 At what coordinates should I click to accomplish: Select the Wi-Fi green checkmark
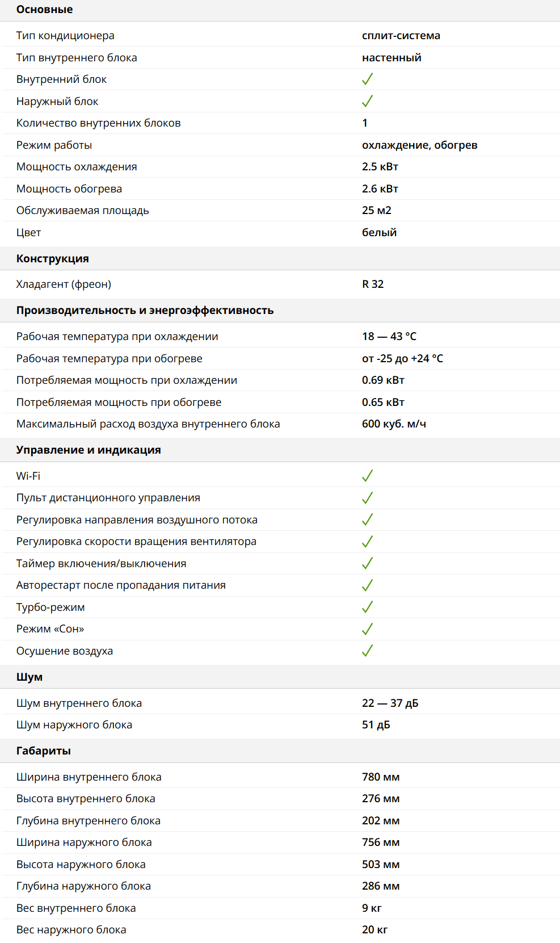coord(367,476)
